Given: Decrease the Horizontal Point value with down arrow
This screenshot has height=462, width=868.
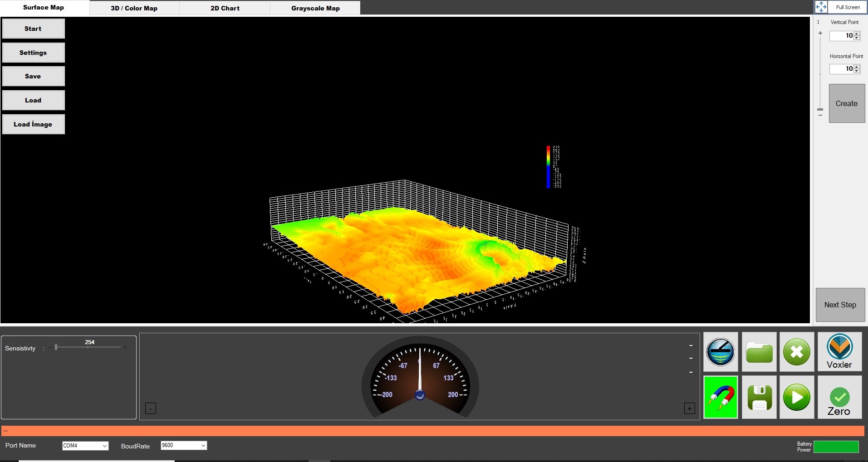Looking at the screenshot, I should click(x=857, y=71).
